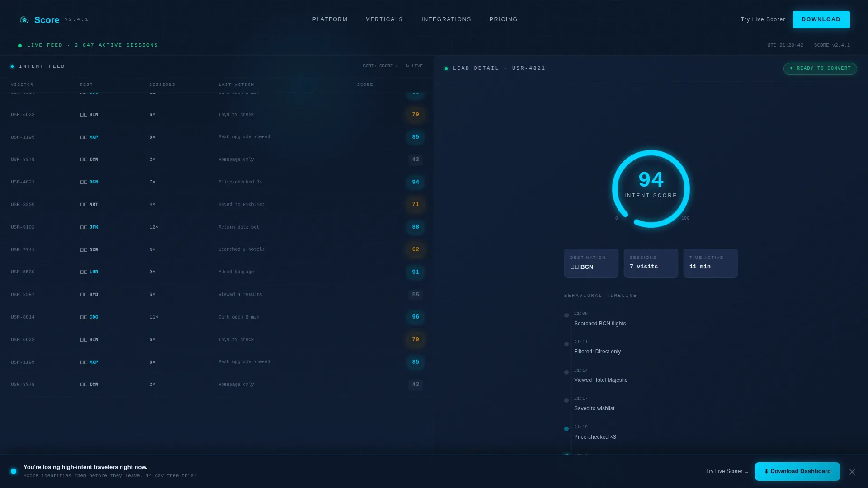Click Try Live Scorer link in banner

click(x=727, y=471)
